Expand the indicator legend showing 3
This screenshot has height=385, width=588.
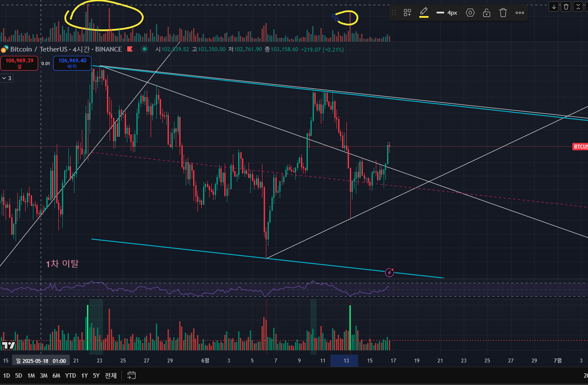(x=7, y=78)
